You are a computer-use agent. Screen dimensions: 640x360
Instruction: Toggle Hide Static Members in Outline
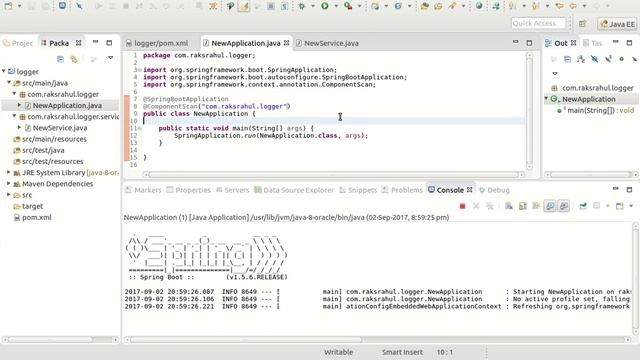point(608,59)
